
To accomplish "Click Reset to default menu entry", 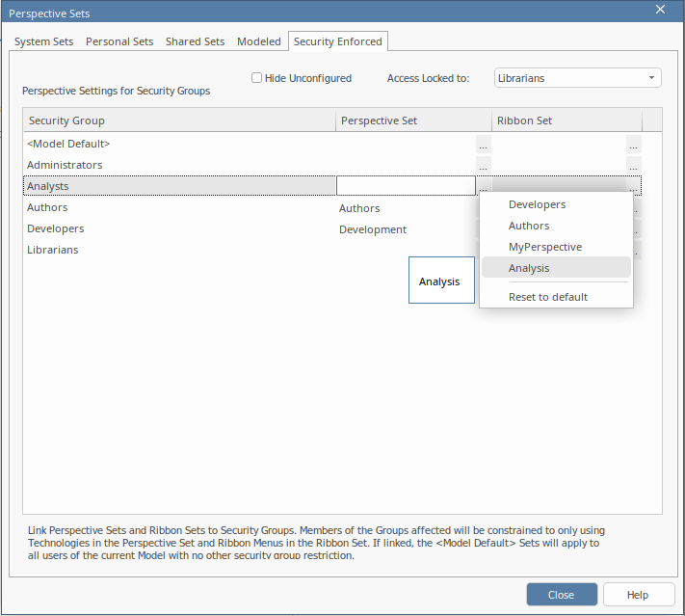I will [547, 297].
